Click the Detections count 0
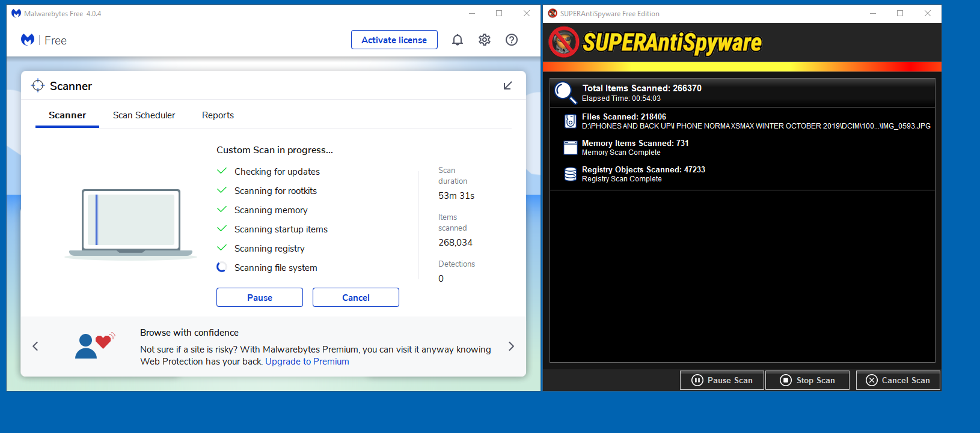980x433 pixels. coord(441,279)
